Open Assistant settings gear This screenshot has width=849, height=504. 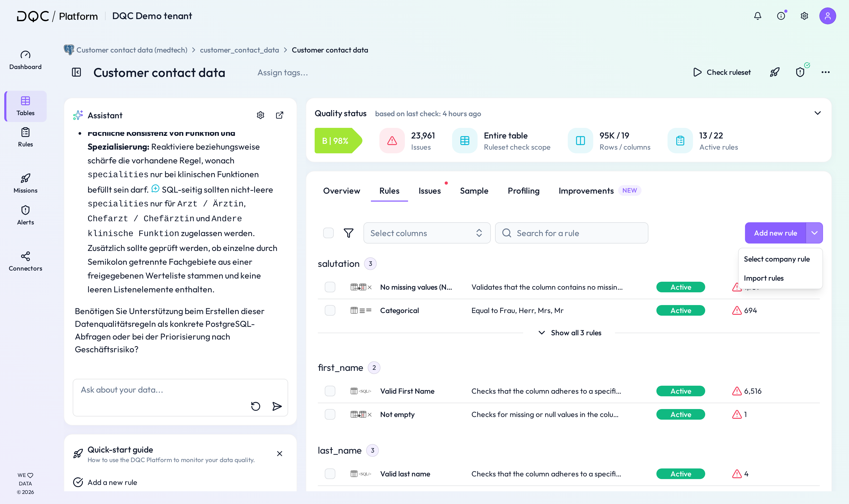click(261, 115)
